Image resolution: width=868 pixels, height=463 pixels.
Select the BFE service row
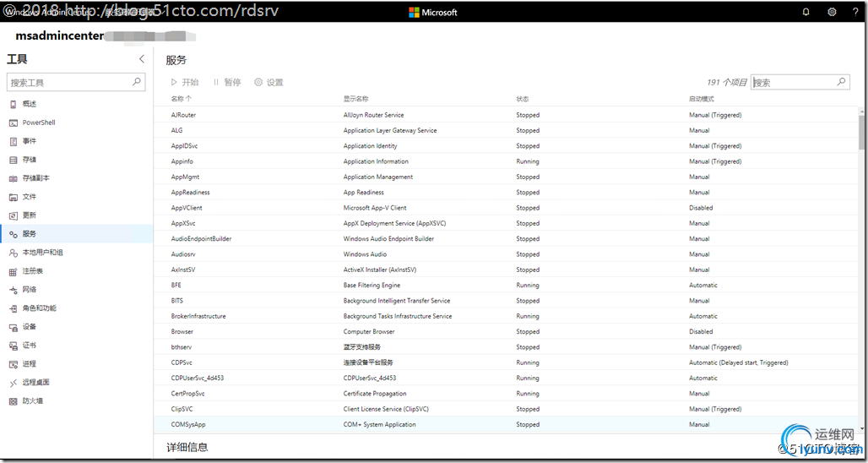pyautogui.click(x=506, y=286)
